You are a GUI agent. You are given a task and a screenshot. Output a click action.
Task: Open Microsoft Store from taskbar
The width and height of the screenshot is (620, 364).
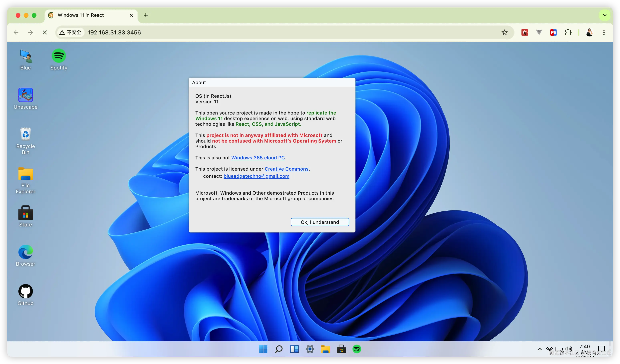pos(341,349)
